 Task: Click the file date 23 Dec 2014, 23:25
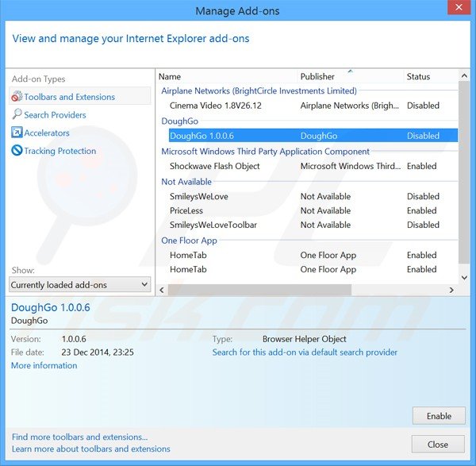(x=98, y=352)
